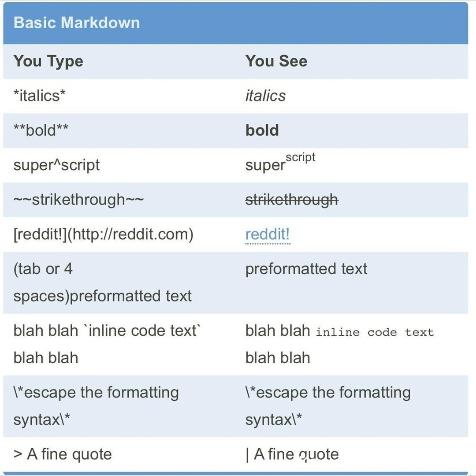The height and width of the screenshot is (476, 476).
Task: Click the tab or 4 spaces syntax cell
Action: [102, 282]
